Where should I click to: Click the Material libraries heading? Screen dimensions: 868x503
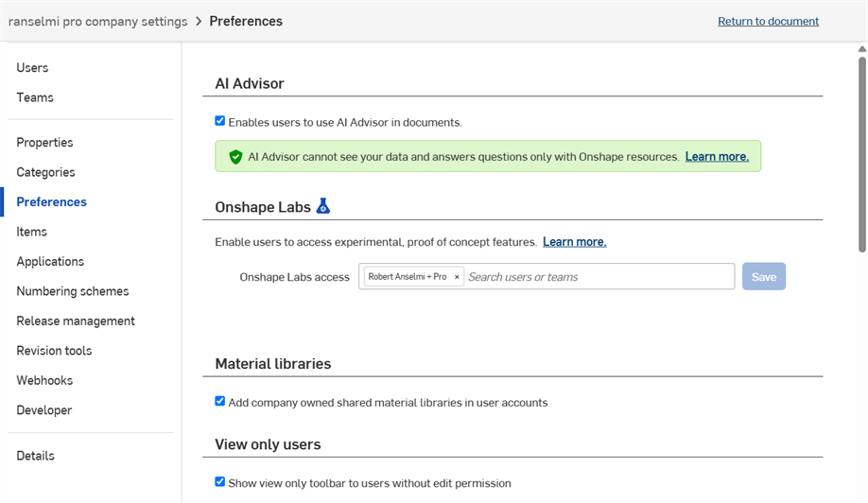[x=273, y=364]
